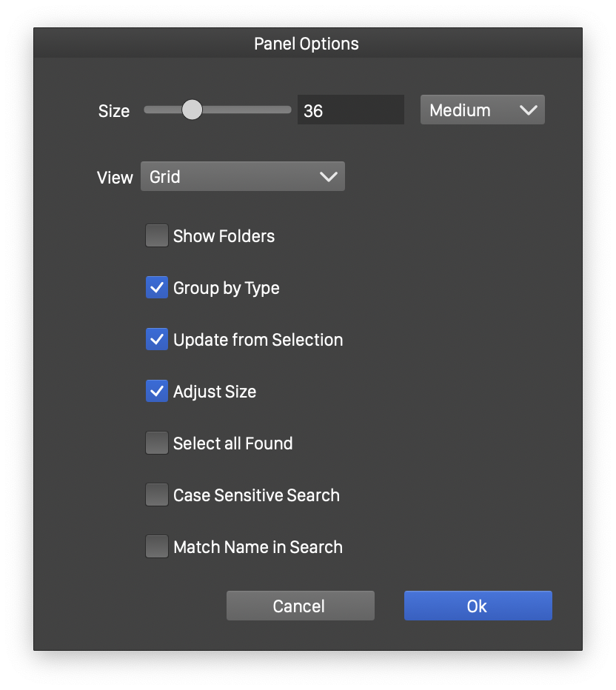Enable Case Sensitive Search
The width and height of the screenshot is (616, 690).
click(157, 495)
